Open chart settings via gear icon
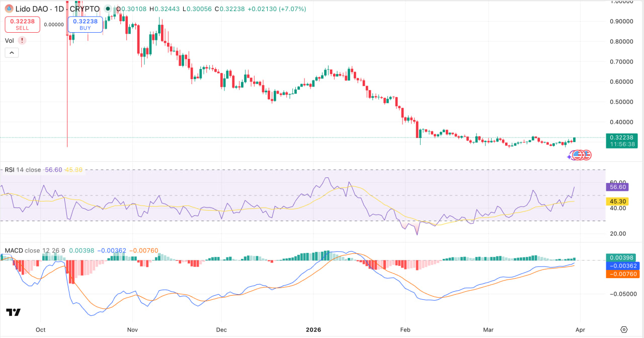Screen dimensions: 644x338 pyautogui.click(x=624, y=329)
